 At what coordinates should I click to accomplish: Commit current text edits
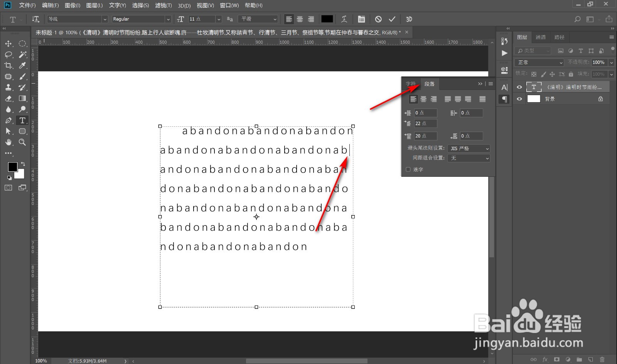tap(392, 19)
